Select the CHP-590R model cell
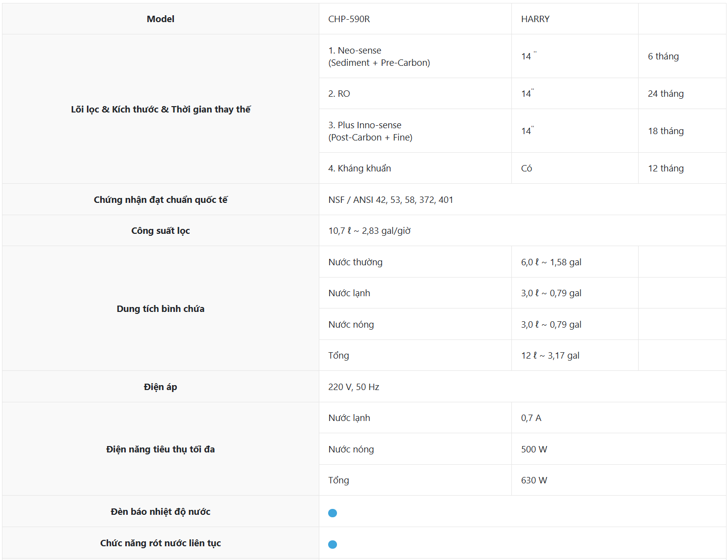Viewport: 728px width, 560px height. [x=349, y=19]
